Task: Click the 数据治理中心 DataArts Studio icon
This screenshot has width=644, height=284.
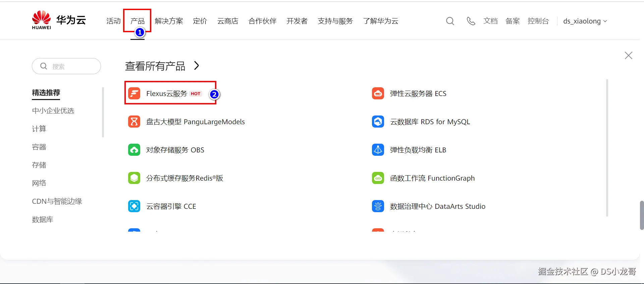Action: point(378,206)
